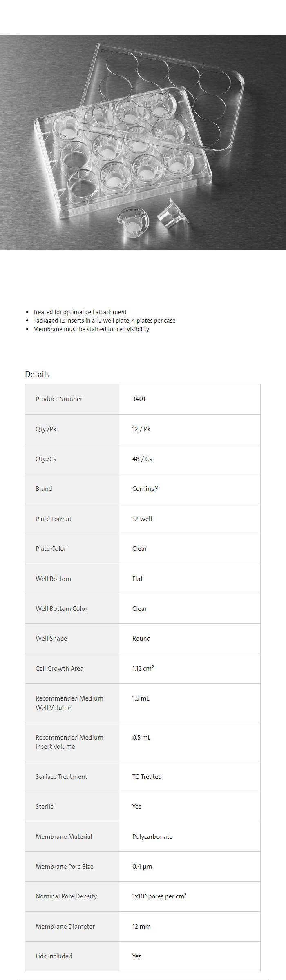Click the 'TC-Treated' surface treatment value
Image resolution: width=286 pixels, height=980 pixels.
click(147, 777)
